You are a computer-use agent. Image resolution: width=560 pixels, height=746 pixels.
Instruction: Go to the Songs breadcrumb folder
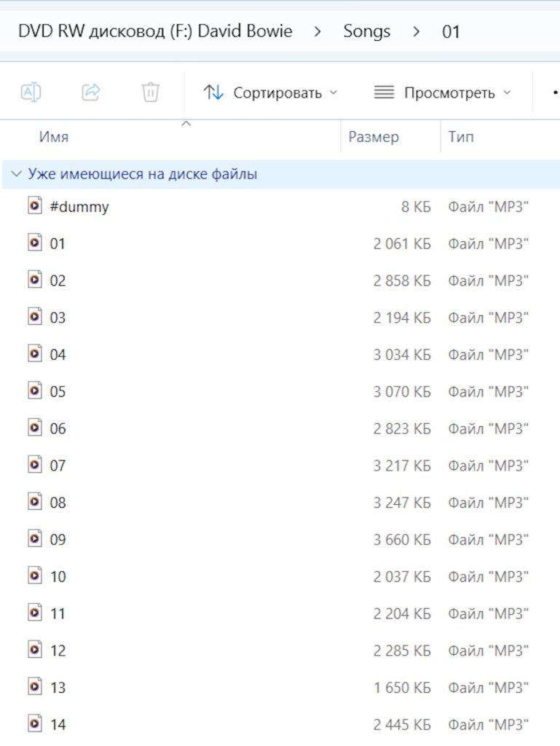(366, 31)
